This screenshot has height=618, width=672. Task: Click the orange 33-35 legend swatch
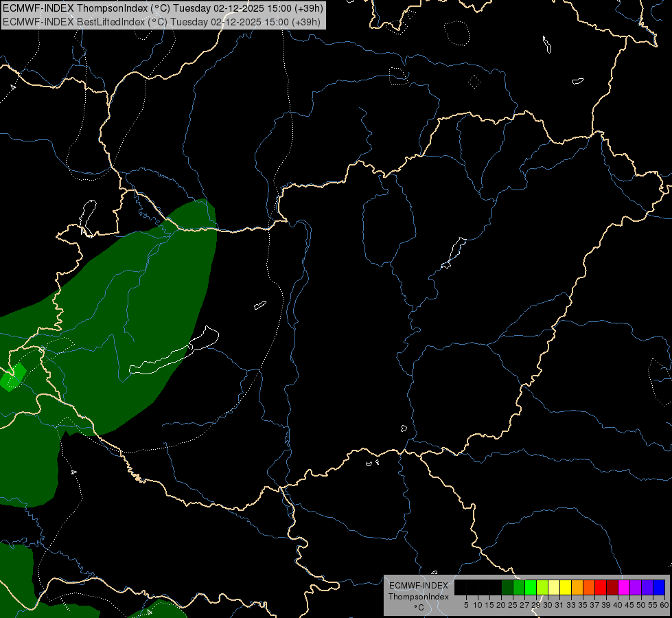(577, 587)
